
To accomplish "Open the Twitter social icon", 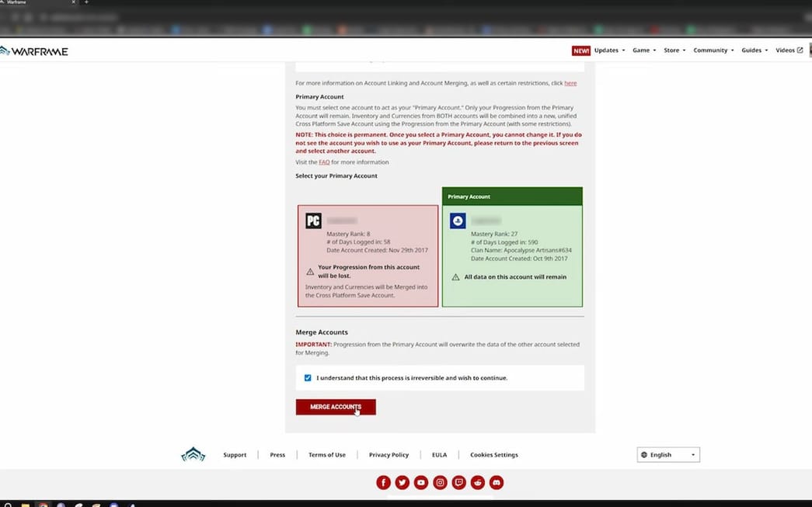I will pyautogui.click(x=402, y=483).
